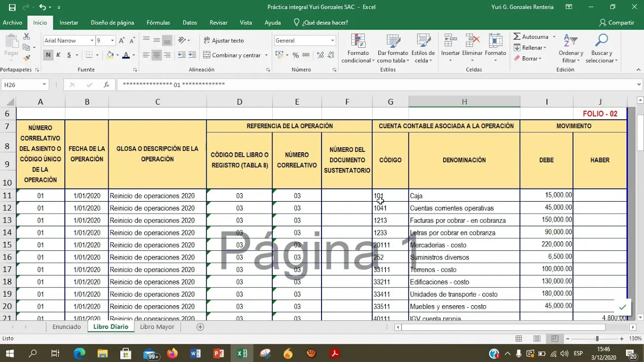644x362 pixels.
Task: Open Excel from the Windows taskbar
Action: pos(242,353)
